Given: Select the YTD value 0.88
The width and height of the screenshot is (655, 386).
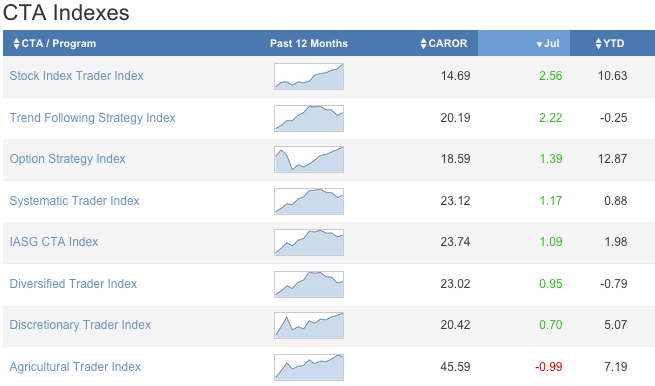Looking at the screenshot, I should (616, 201).
